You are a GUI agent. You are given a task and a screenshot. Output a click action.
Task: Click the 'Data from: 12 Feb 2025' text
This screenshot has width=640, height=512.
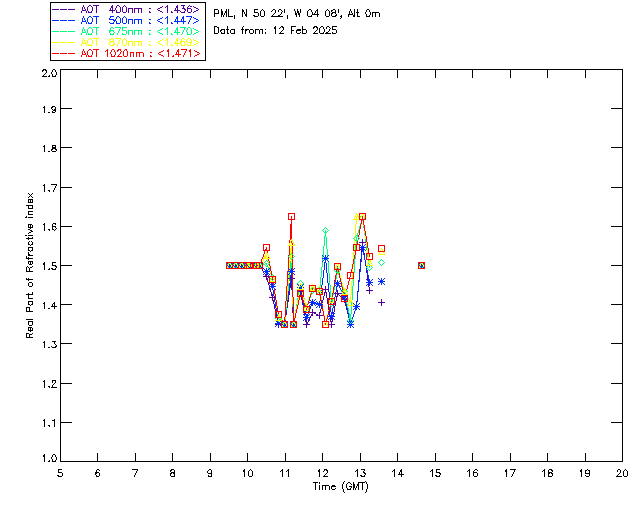[x=276, y=31]
